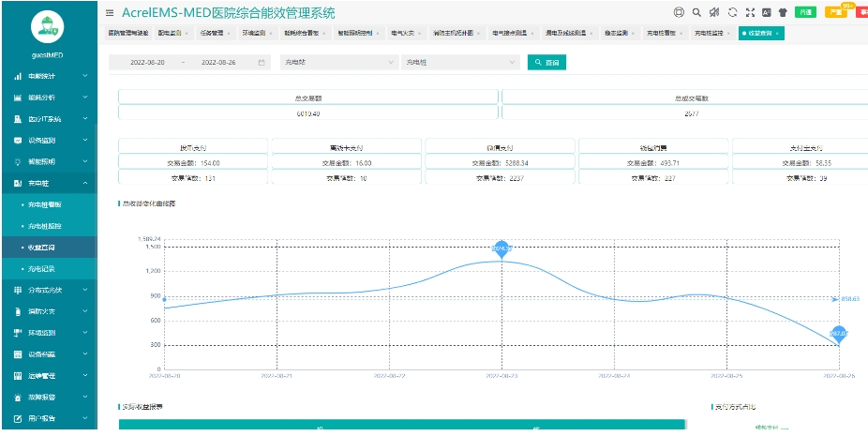Image resolution: width=868 pixels, height=436 pixels.
Task: Click the end date 2022-08-26 field
Action: [218, 63]
